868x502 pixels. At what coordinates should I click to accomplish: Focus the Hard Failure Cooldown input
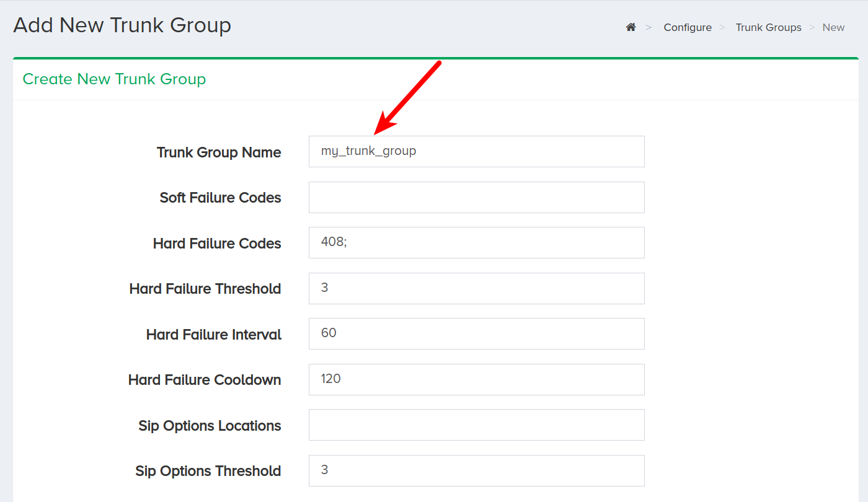(476, 379)
